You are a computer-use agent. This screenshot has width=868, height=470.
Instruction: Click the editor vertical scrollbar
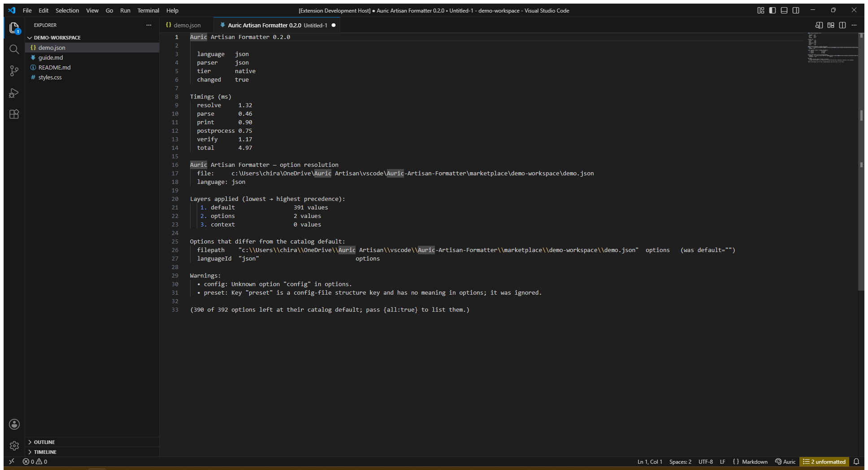(x=861, y=161)
